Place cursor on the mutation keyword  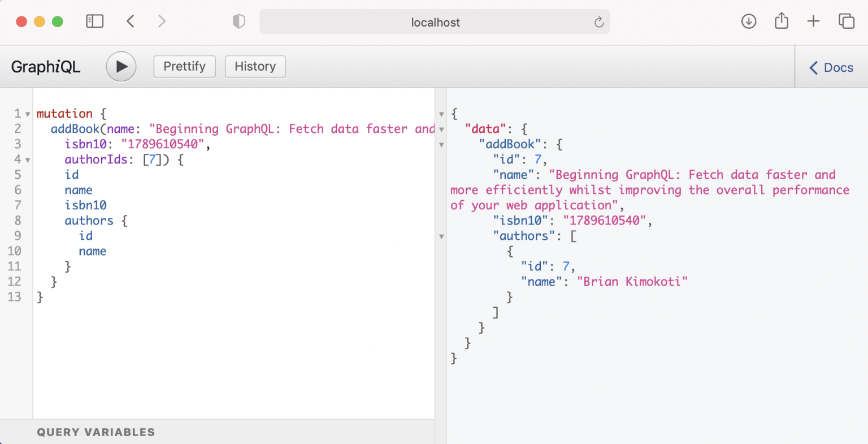point(64,114)
